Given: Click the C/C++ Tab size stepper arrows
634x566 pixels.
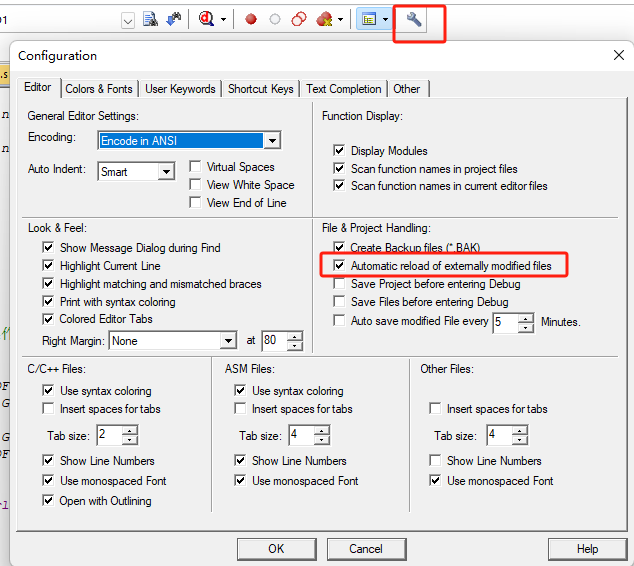Looking at the screenshot, I should [130, 435].
